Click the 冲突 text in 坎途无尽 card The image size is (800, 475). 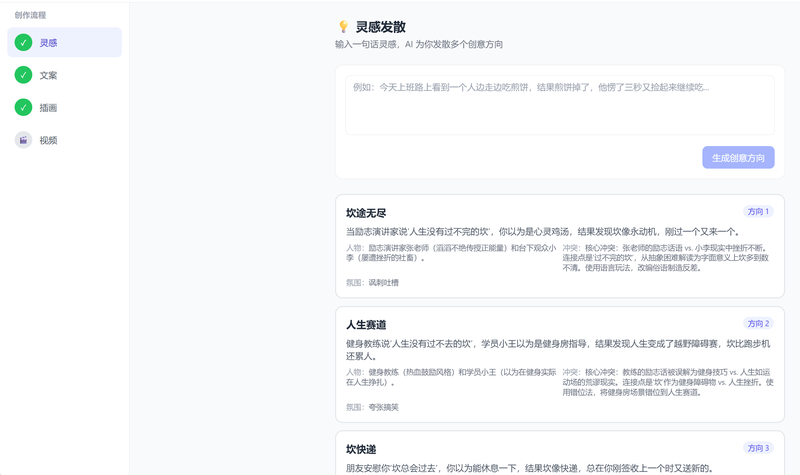666,258
